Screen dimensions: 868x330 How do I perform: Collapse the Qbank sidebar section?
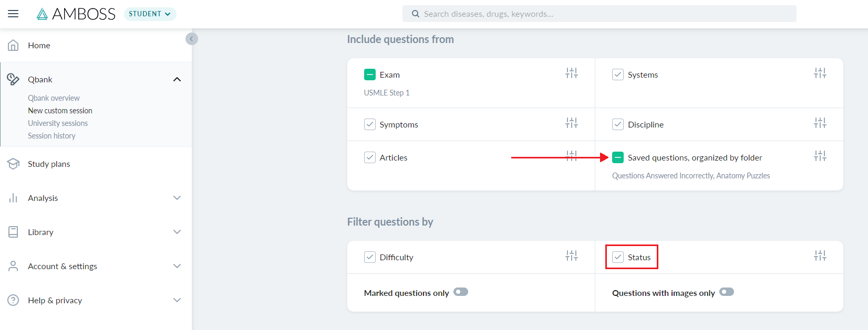pyautogui.click(x=177, y=79)
